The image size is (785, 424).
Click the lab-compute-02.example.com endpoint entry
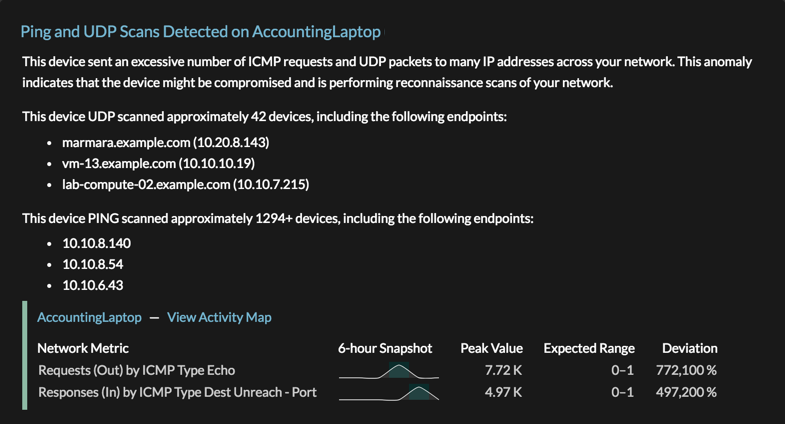186,185
